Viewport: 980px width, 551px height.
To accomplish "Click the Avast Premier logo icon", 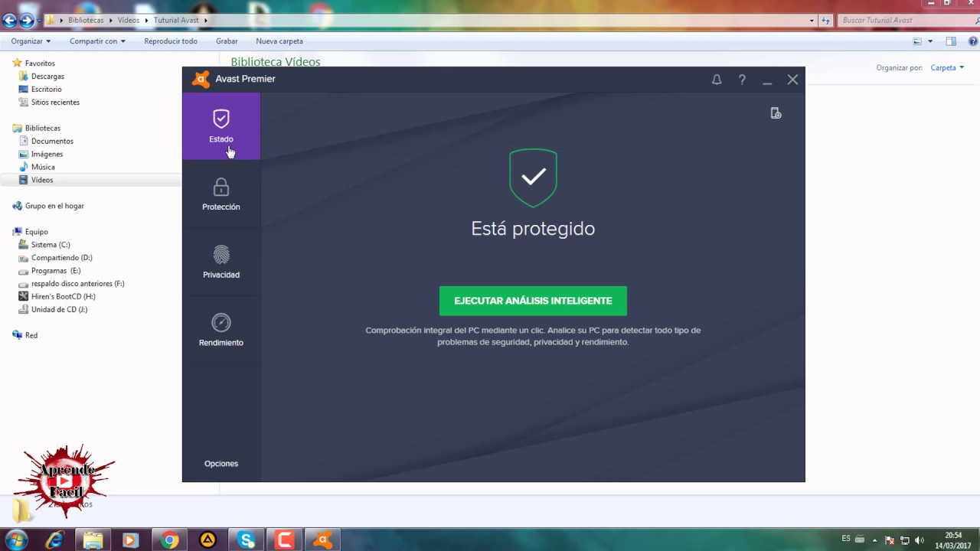I will coord(201,79).
